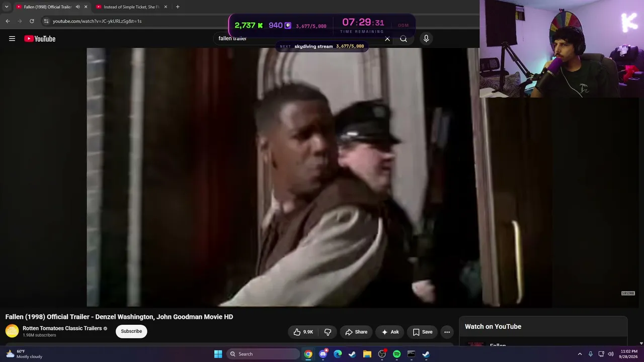Mute the Fallen trailer tab audio icon
The width and height of the screenshot is (644, 362).
pyautogui.click(x=77, y=7)
